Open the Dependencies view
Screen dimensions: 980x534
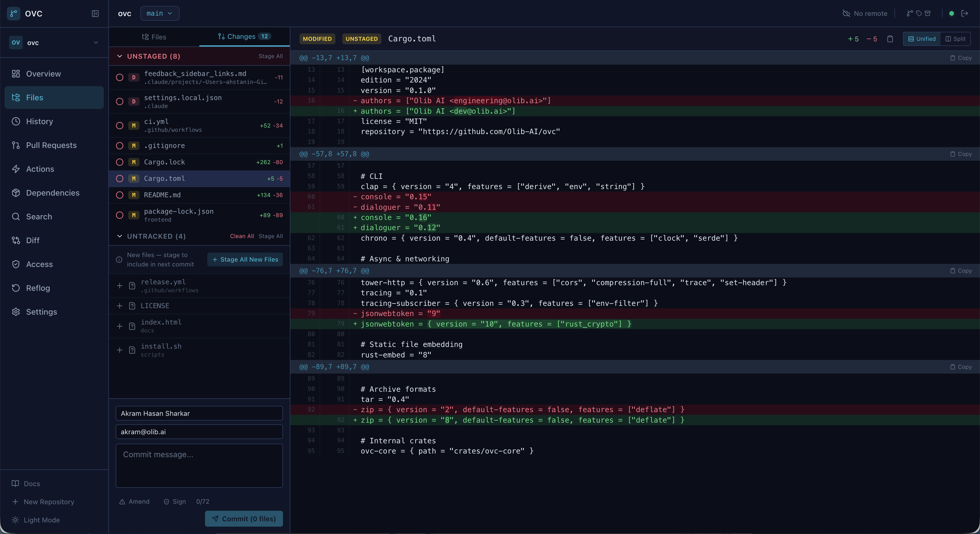coord(53,193)
